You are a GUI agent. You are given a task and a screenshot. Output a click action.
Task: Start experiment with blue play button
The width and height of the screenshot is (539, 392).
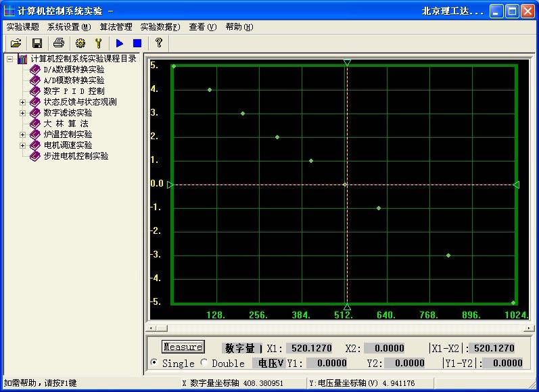[x=120, y=43]
